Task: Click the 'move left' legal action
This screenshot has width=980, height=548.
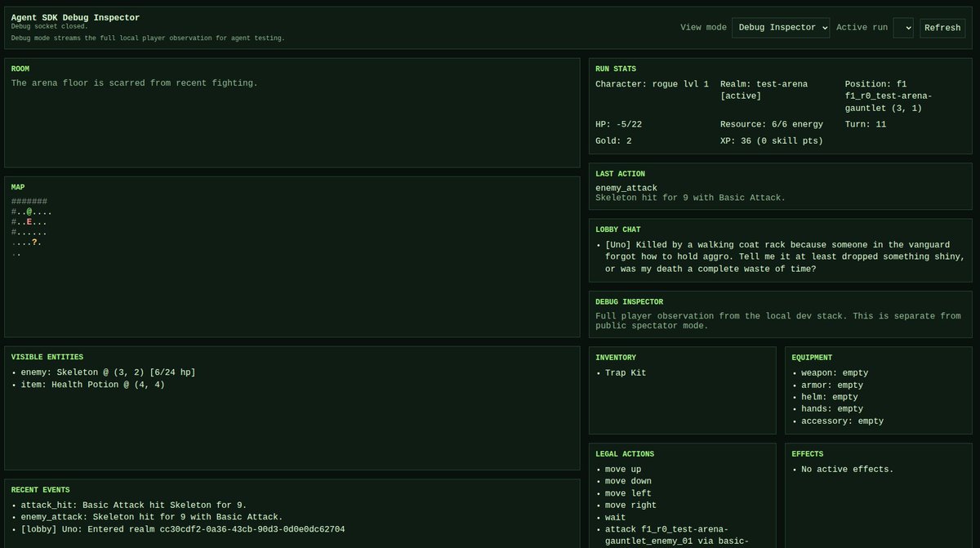Action: click(628, 493)
